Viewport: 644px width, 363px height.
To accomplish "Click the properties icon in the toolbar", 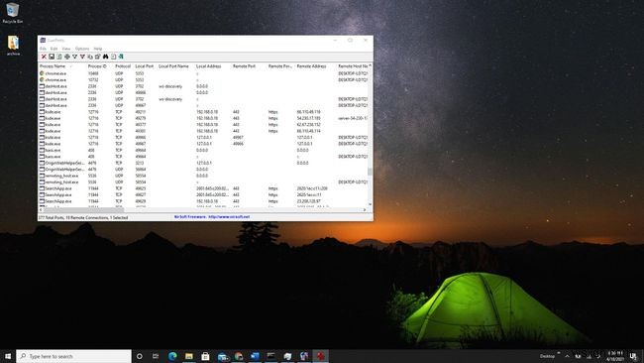I will (x=98, y=57).
